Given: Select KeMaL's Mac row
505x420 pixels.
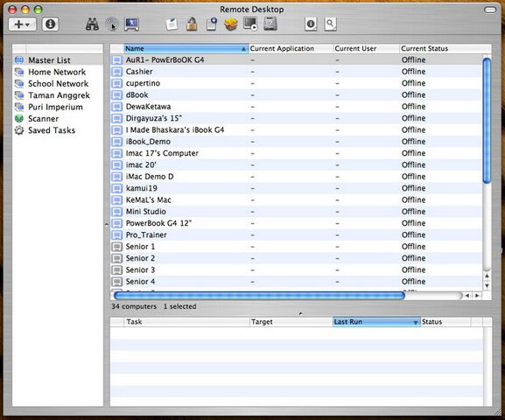Looking at the screenshot, I should point(297,200).
